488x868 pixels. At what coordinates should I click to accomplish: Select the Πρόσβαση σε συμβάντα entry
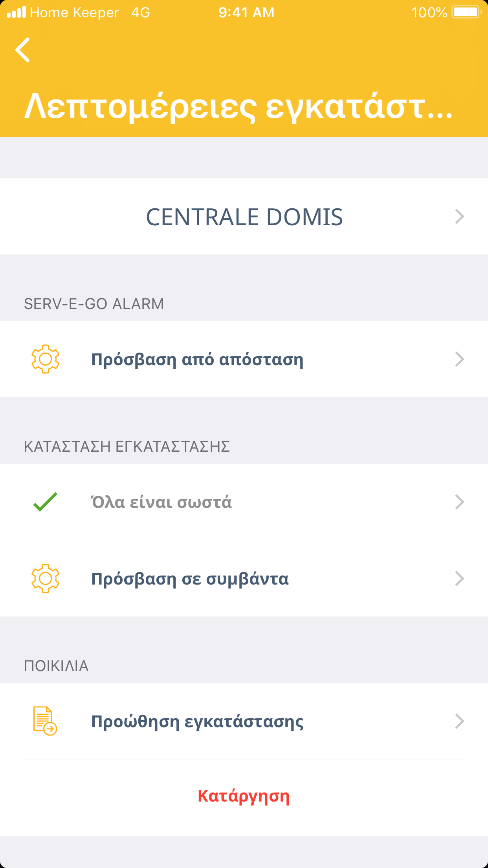click(x=190, y=579)
